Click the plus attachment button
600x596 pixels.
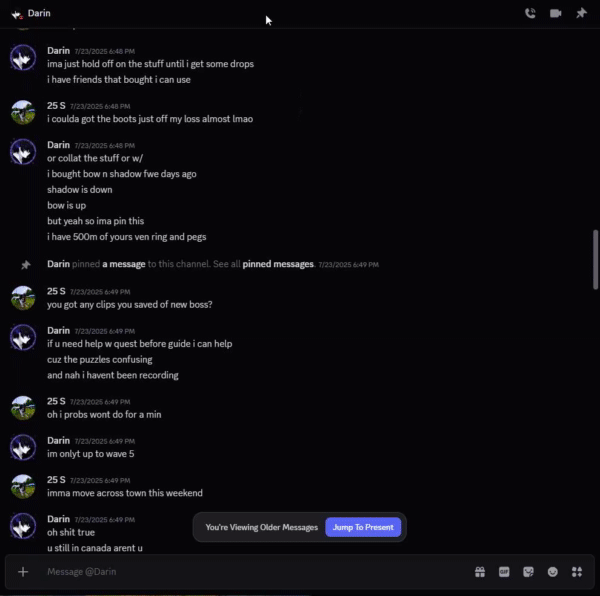point(23,572)
